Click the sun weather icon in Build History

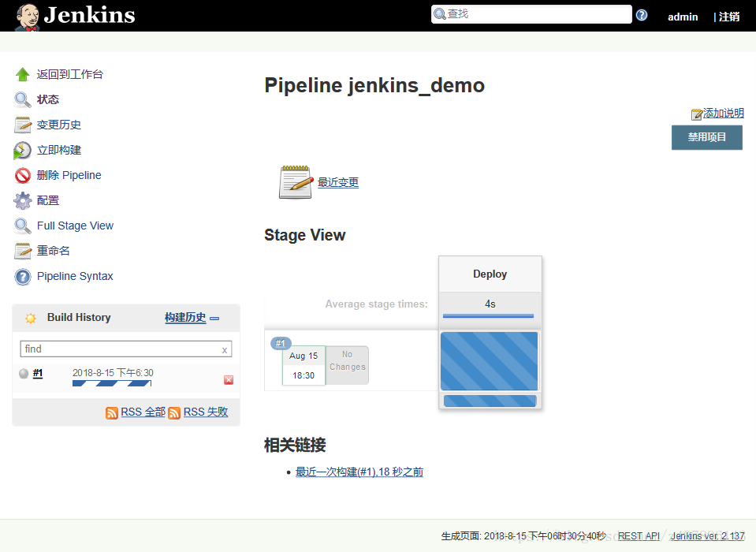tap(31, 318)
